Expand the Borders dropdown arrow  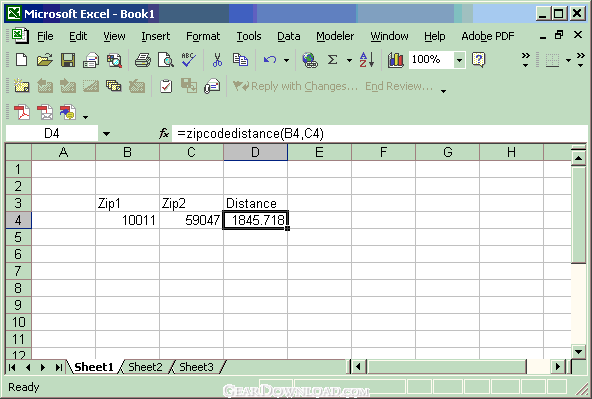click(568, 60)
